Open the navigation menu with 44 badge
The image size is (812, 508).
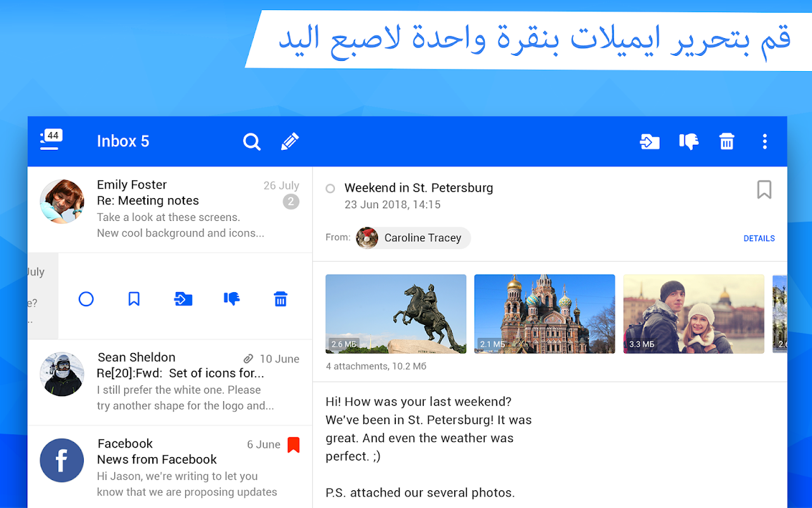click(x=51, y=140)
